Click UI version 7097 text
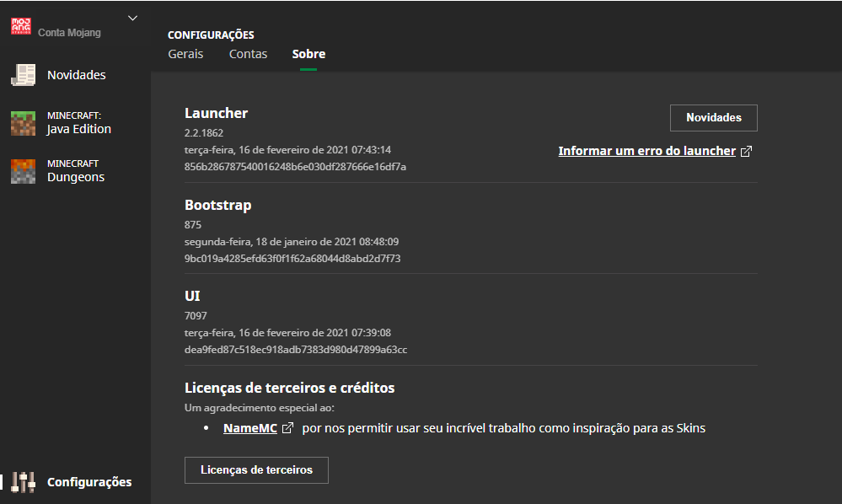This screenshot has width=842, height=504. (x=196, y=315)
